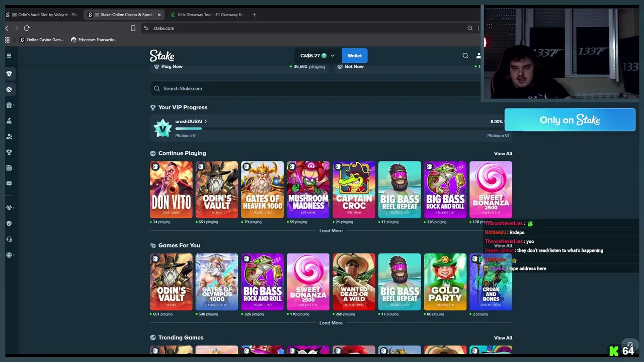The height and width of the screenshot is (362, 644).
Task: Open the Casino section via the cards icon
Action: (9, 73)
